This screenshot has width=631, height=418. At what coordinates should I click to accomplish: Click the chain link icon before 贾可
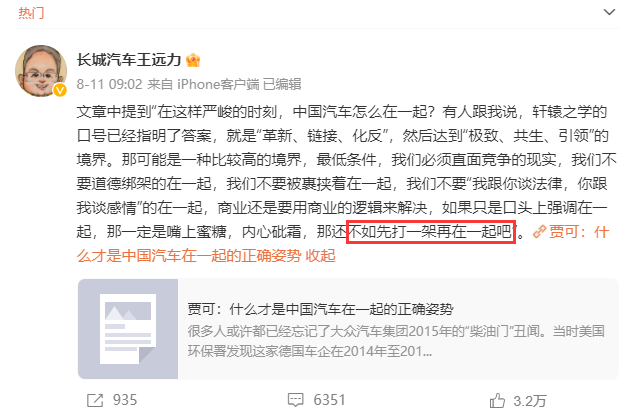539,232
